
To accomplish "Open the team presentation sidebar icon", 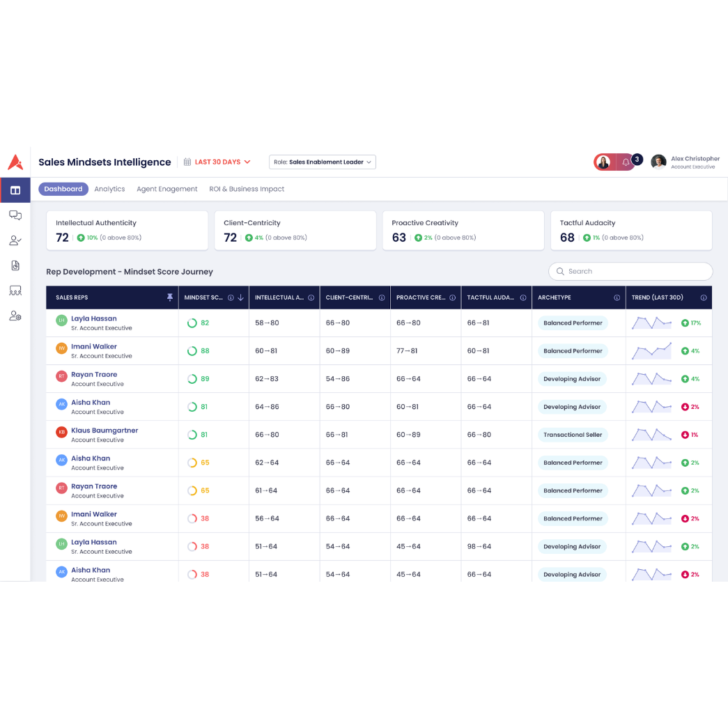I will pyautogui.click(x=15, y=291).
